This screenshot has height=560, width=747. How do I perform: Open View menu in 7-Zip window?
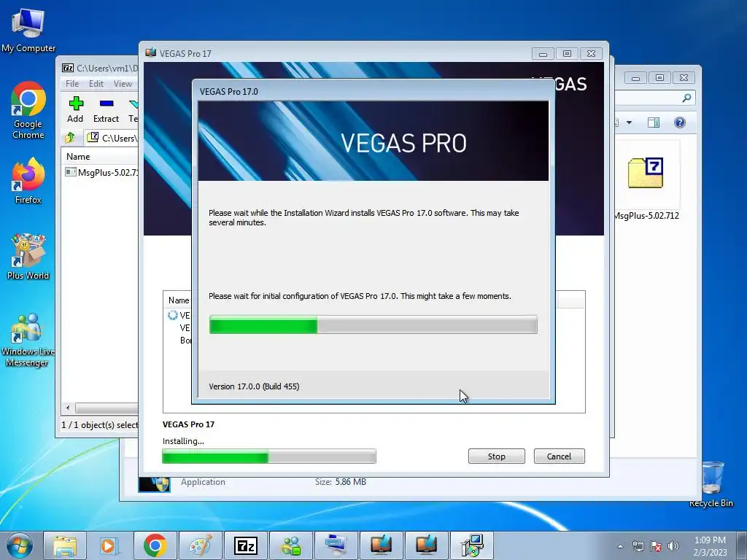(x=123, y=84)
